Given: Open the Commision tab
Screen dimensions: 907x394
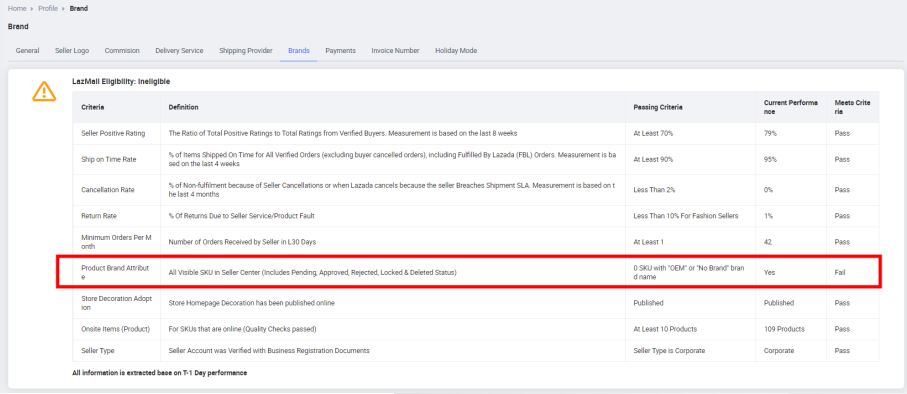Looking at the screenshot, I should click(x=122, y=51).
